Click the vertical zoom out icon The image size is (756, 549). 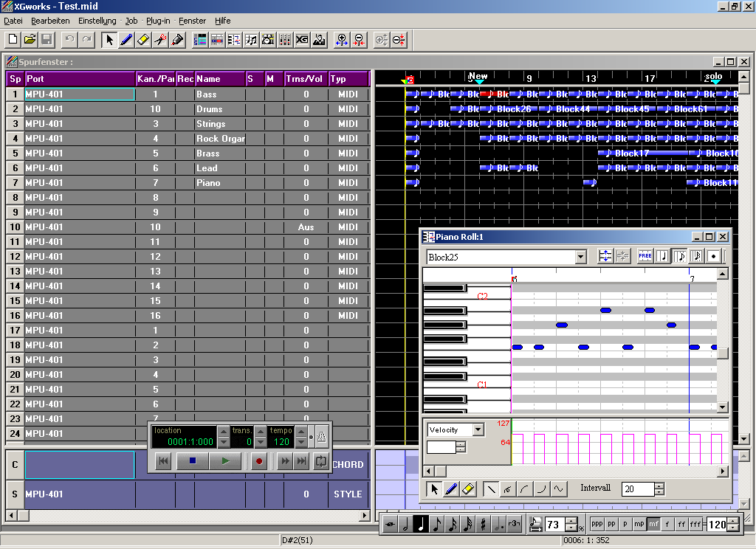(399, 40)
